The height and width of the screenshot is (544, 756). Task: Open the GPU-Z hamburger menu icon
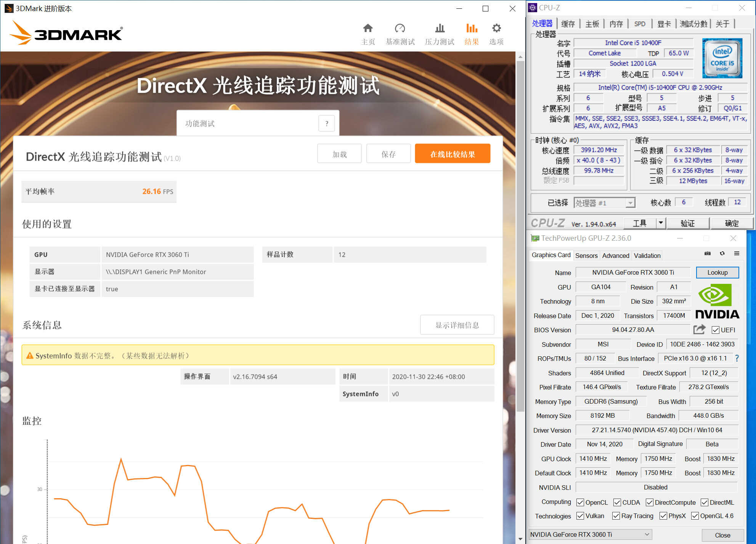(x=737, y=253)
